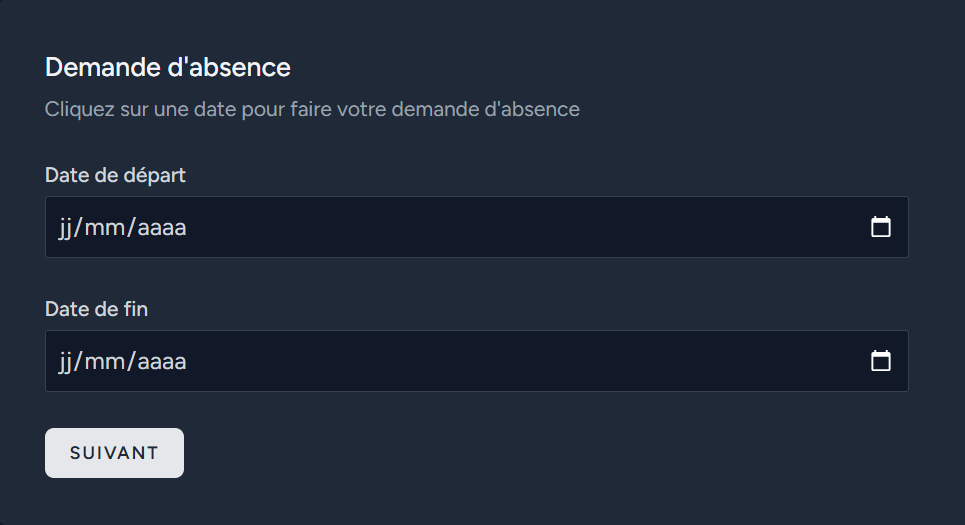Screen dimensions: 965x525
Task: Open the calendar picker for Date de départ
Action: 881,227
